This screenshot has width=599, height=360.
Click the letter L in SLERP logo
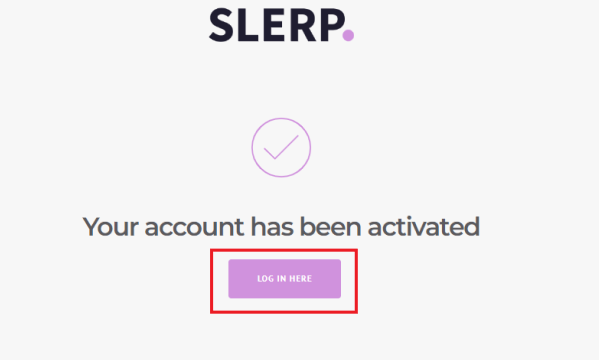(x=248, y=25)
